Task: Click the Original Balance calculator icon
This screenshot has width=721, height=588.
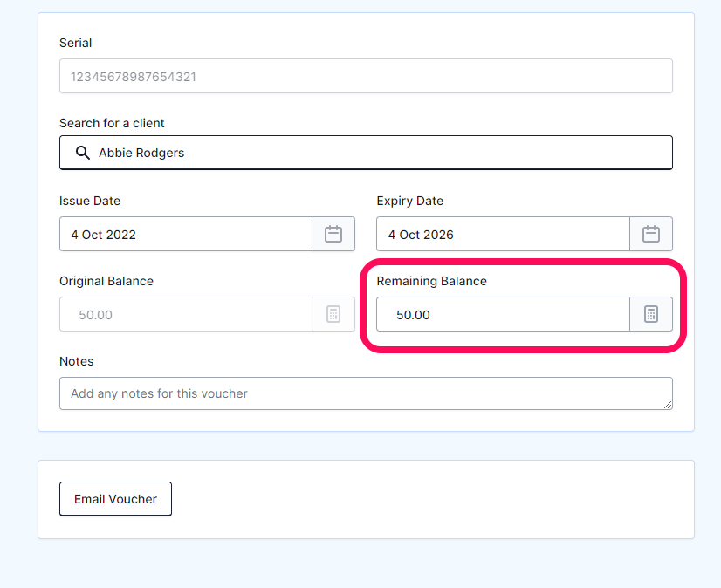Action: pos(333,314)
